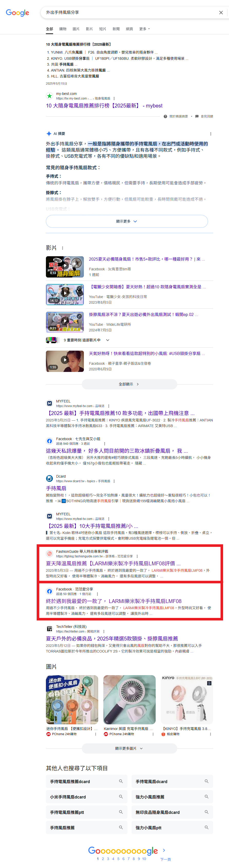Open options for 迷你手持風扇 image
Viewport: 229px width, 868px height.
point(96,734)
